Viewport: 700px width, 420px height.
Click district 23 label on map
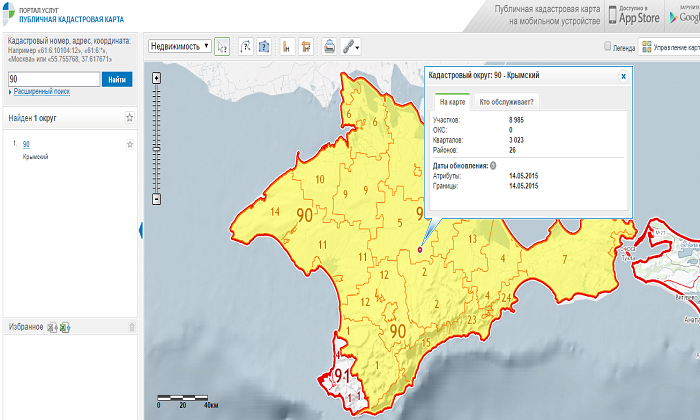[x=472, y=320]
